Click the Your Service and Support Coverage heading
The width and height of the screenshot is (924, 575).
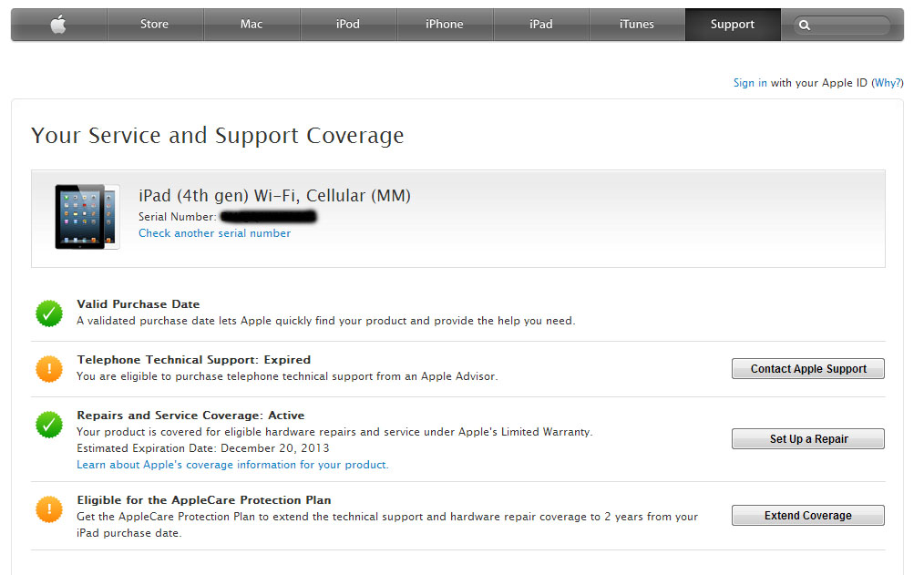(x=218, y=136)
